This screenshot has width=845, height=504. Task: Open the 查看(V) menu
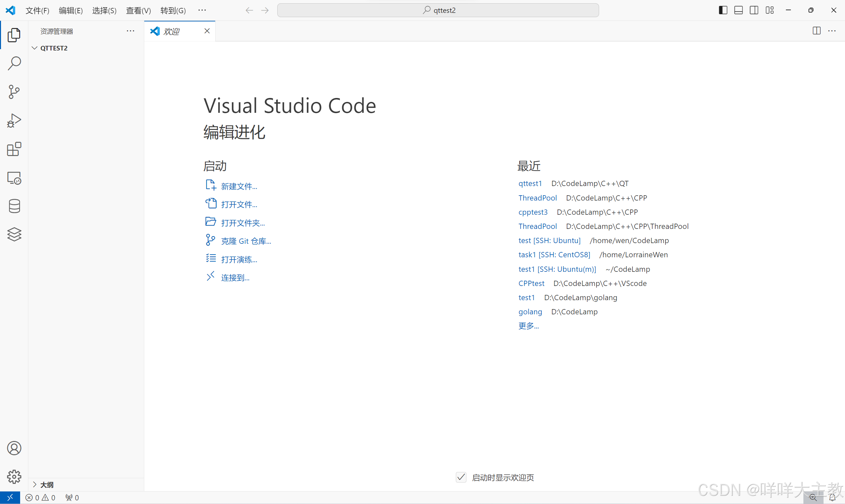pos(138,11)
